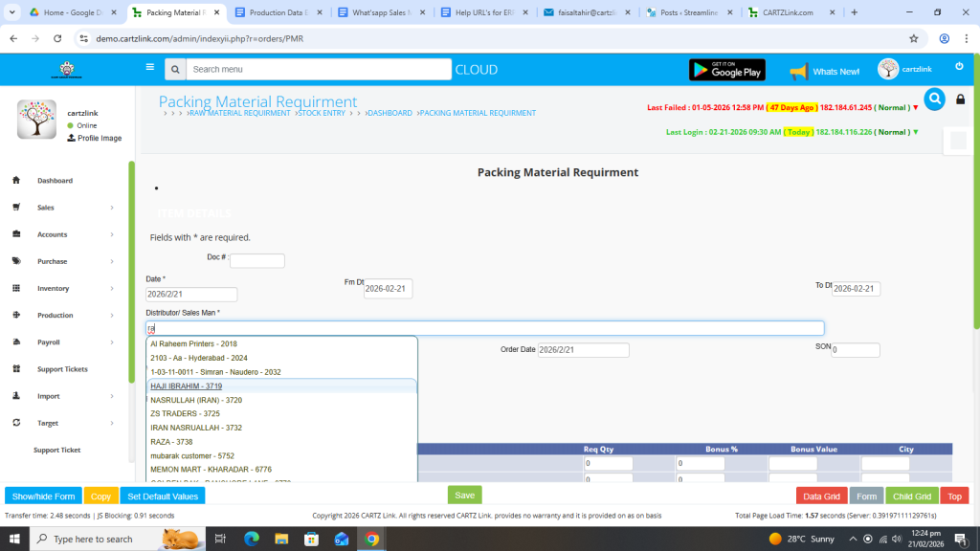
Task: Click the Show/hide Form button
Action: pos(43,496)
